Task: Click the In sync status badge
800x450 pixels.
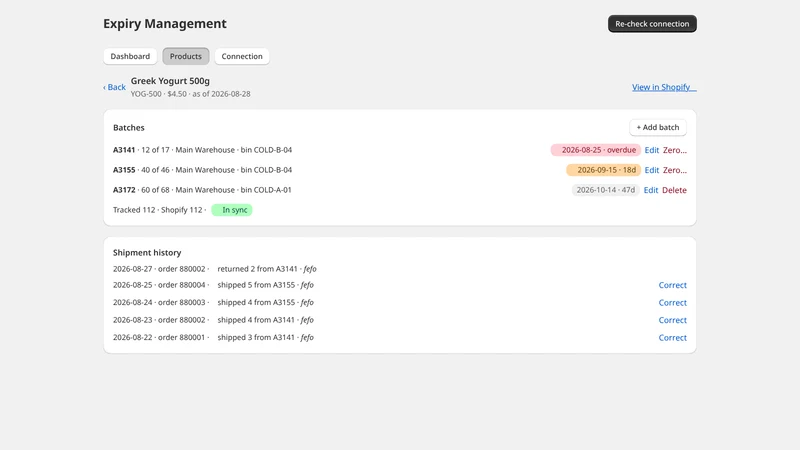Action: tap(232, 210)
